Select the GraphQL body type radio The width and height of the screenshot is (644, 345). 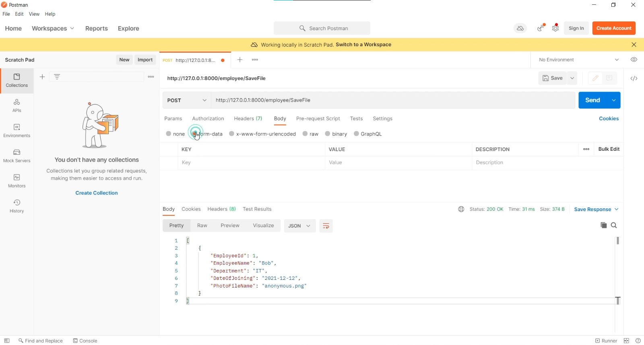(357, 134)
